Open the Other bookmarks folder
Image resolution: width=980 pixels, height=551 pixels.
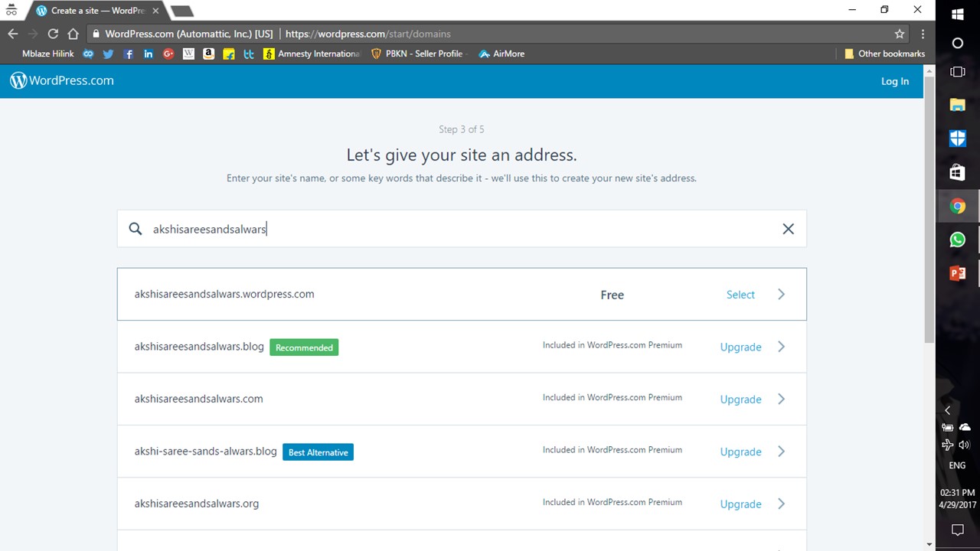[x=884, y=54]
